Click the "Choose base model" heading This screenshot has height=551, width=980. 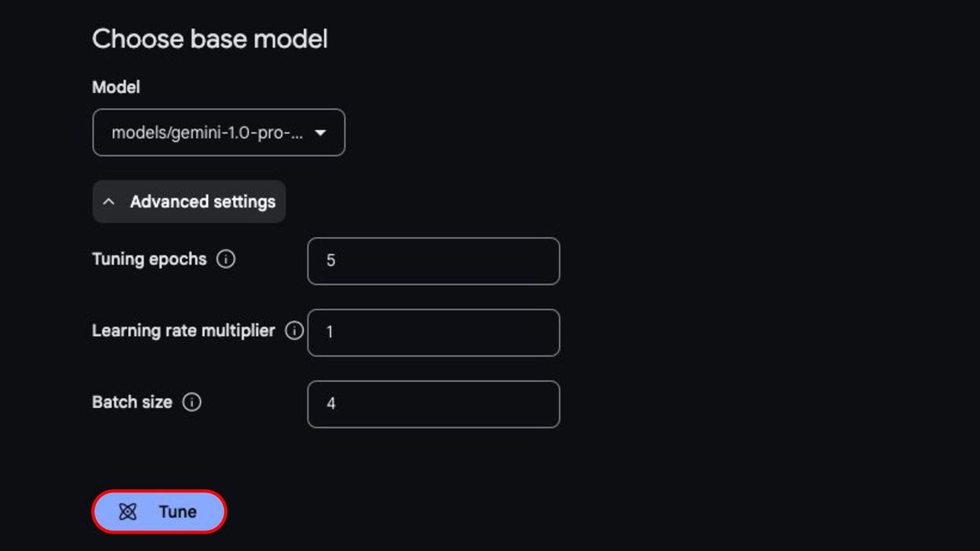tap(210, 39)
